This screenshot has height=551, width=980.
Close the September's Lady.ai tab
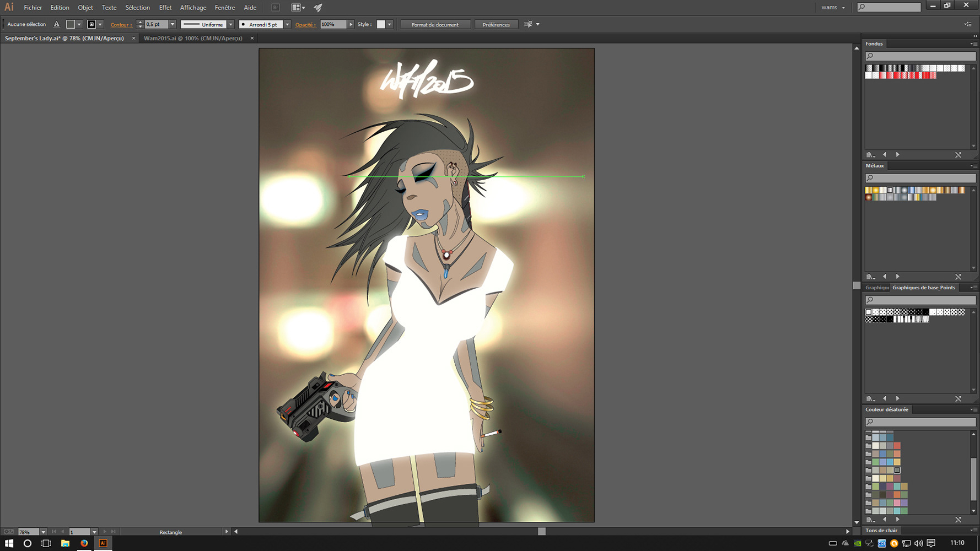click(x=133, y=38)
